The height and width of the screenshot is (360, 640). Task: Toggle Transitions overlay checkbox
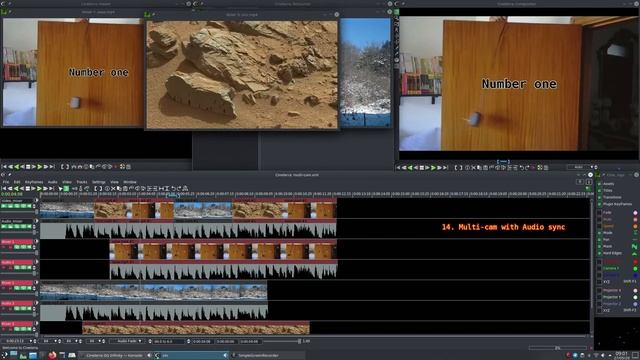coord(600,197)
